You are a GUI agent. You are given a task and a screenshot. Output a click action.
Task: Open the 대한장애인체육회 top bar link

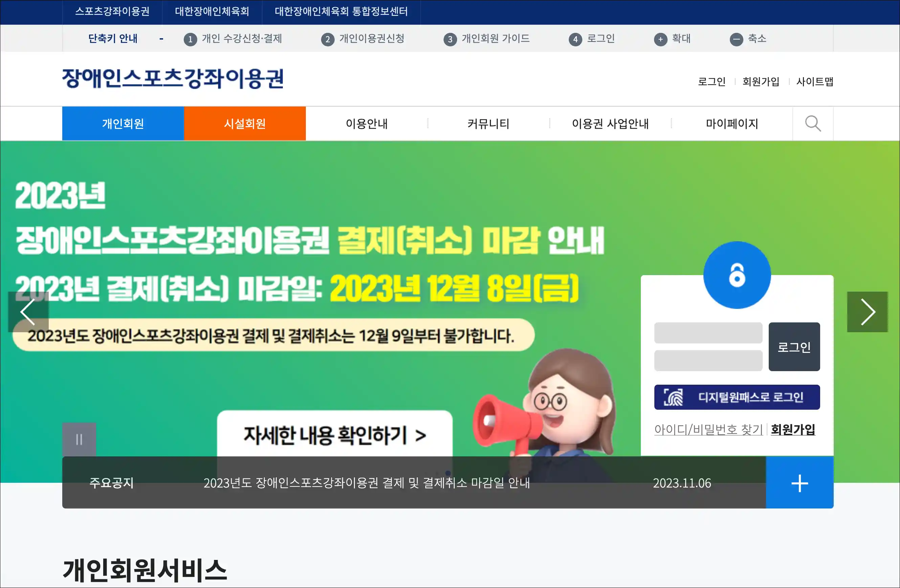[212, 12]
